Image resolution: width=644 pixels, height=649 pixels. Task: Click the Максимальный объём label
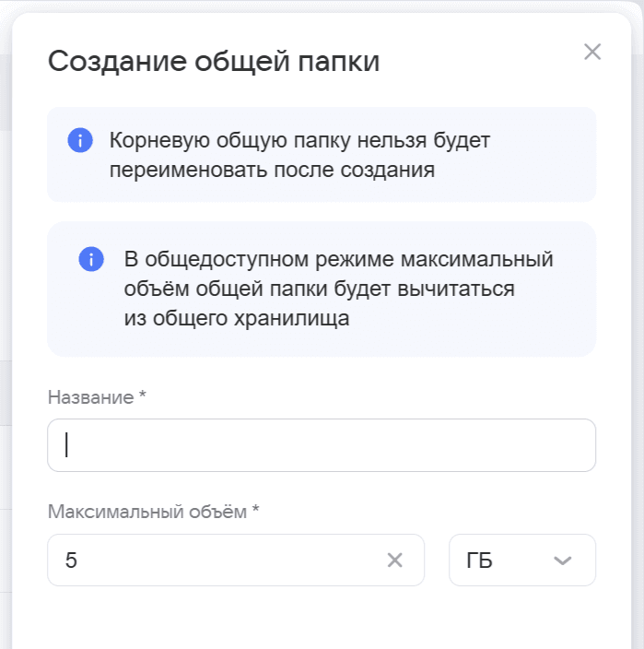(147, 512)
